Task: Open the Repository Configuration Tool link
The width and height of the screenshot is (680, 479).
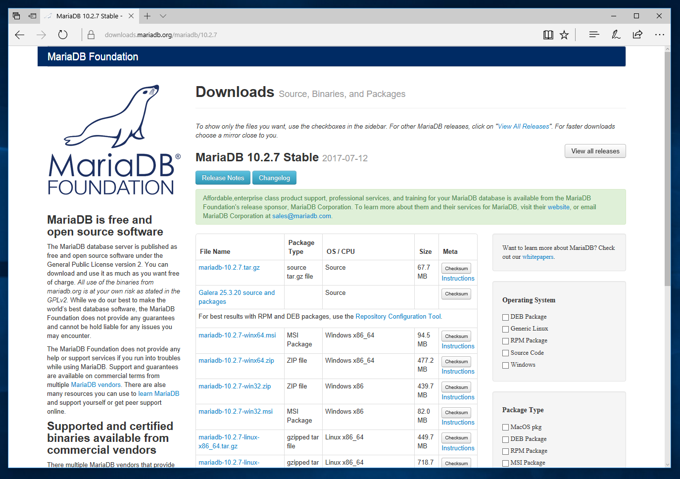Action: tap(398, 316)
